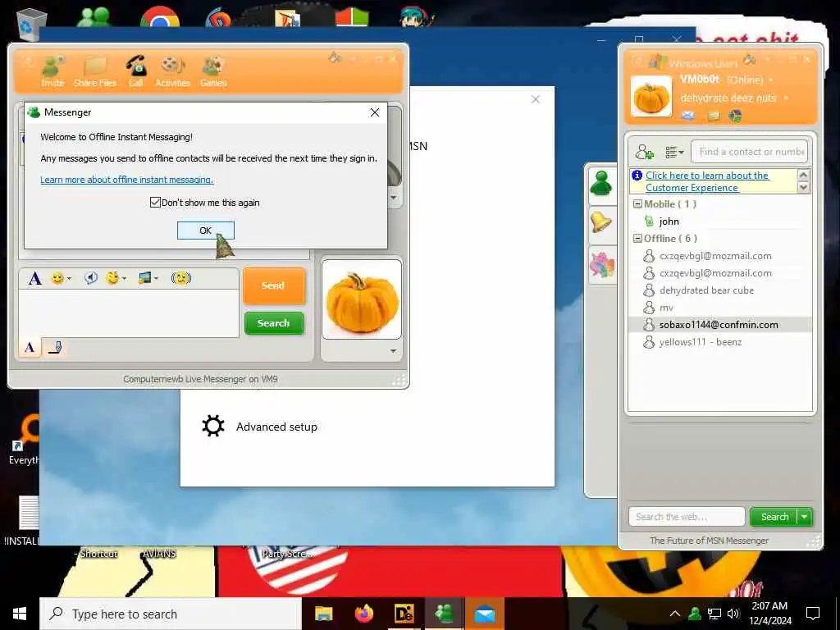
Task: Open contact picture options arrow in chat
Action: (394, 198)
